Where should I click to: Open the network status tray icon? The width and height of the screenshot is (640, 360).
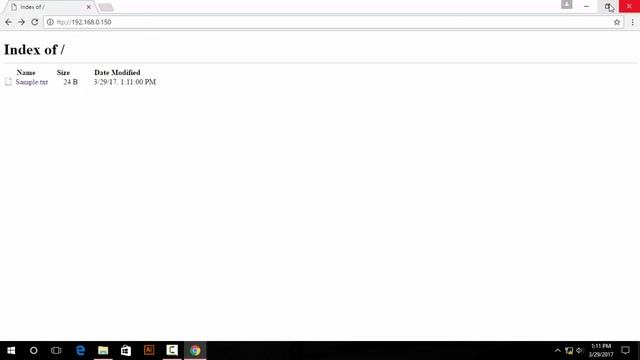569,351
